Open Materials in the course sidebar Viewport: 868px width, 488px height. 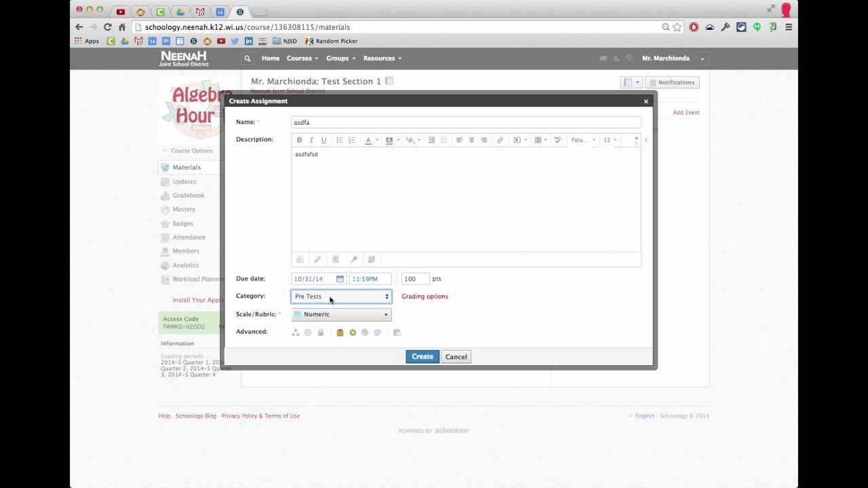(186, 167)
